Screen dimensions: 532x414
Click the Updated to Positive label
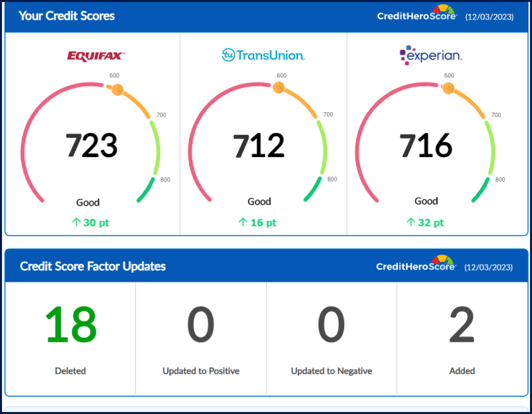tap(201, 371)
